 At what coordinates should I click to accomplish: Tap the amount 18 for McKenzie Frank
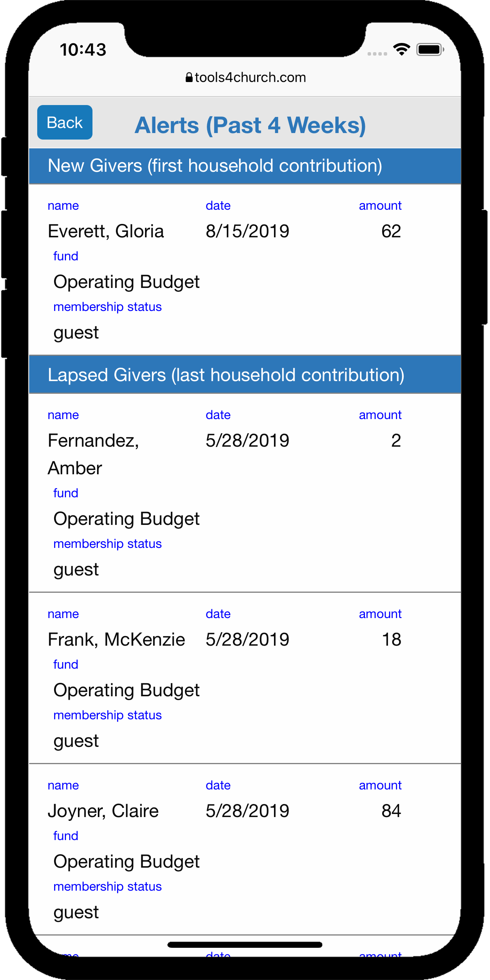[391, 640]
